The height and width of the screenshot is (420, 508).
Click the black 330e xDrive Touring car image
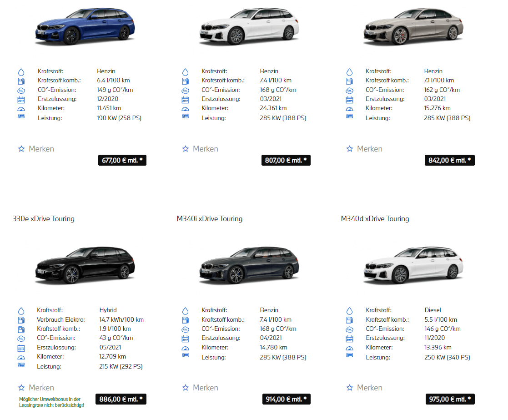click(85, 266)
